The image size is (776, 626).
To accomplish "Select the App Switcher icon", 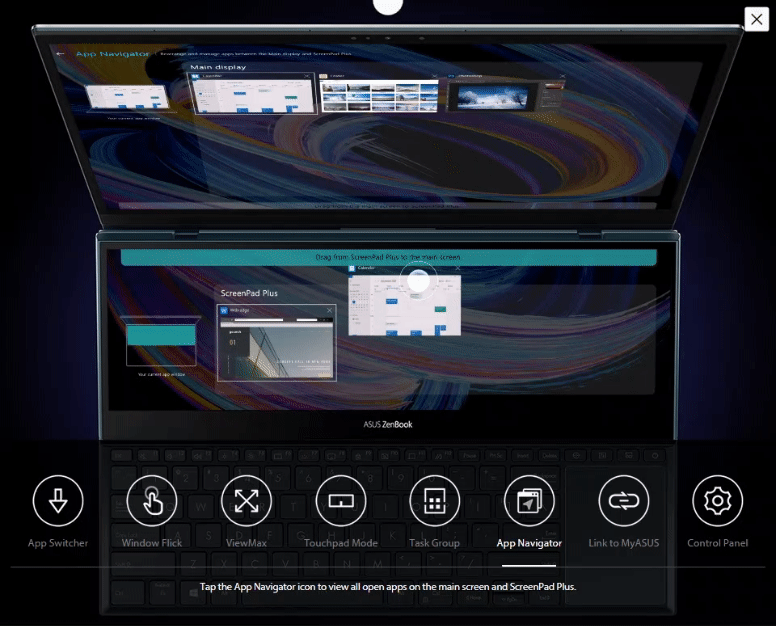I will (x=58, y=500).
